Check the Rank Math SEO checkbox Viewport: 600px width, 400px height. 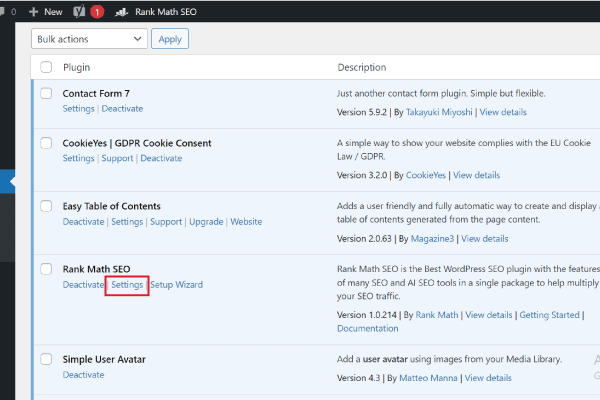pos(46,269)
